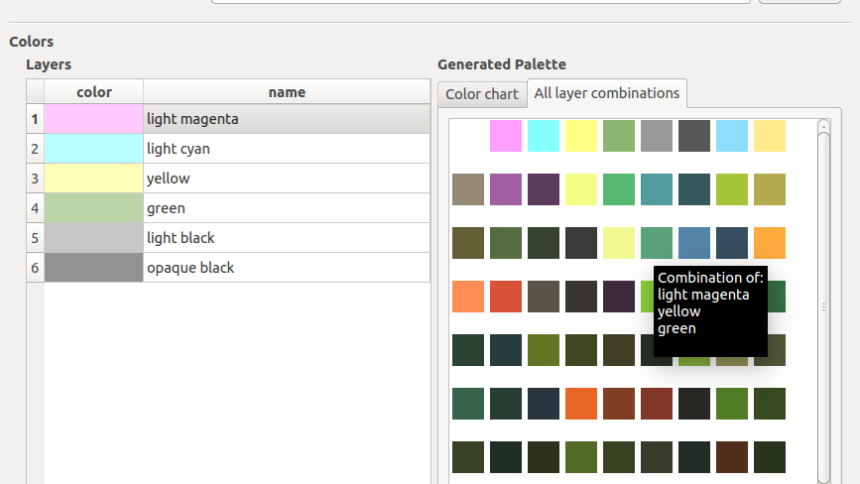Viewport: 860px width, 484px height.
Task: Click the light black layer color swatch
Action: point(94,238)
